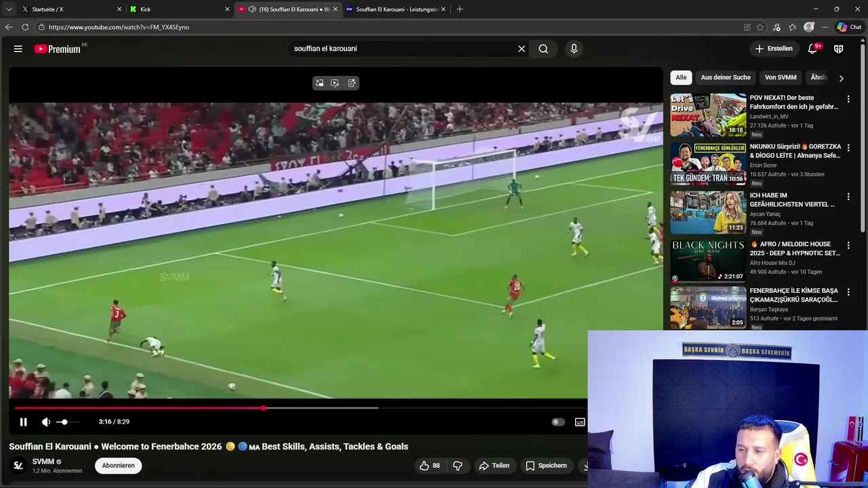
Task: Share the video via Teilen
Action: tap(494, 466)
